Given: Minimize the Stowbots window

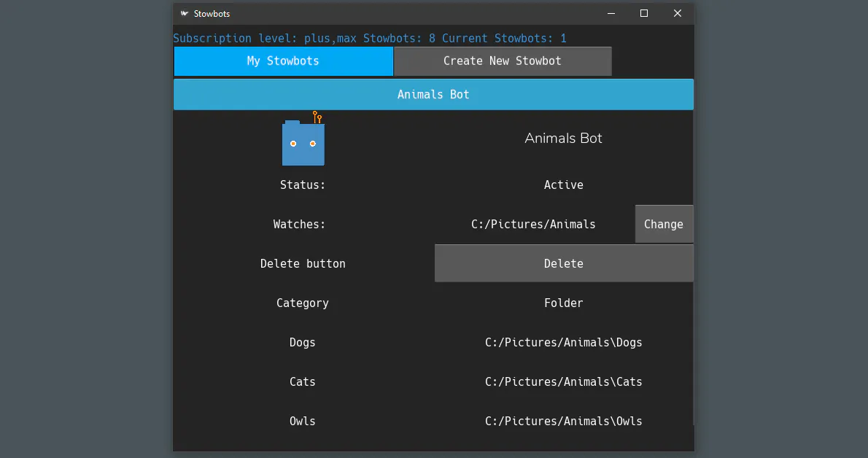Looking at the screenshot, I should [x=611, y=13].
